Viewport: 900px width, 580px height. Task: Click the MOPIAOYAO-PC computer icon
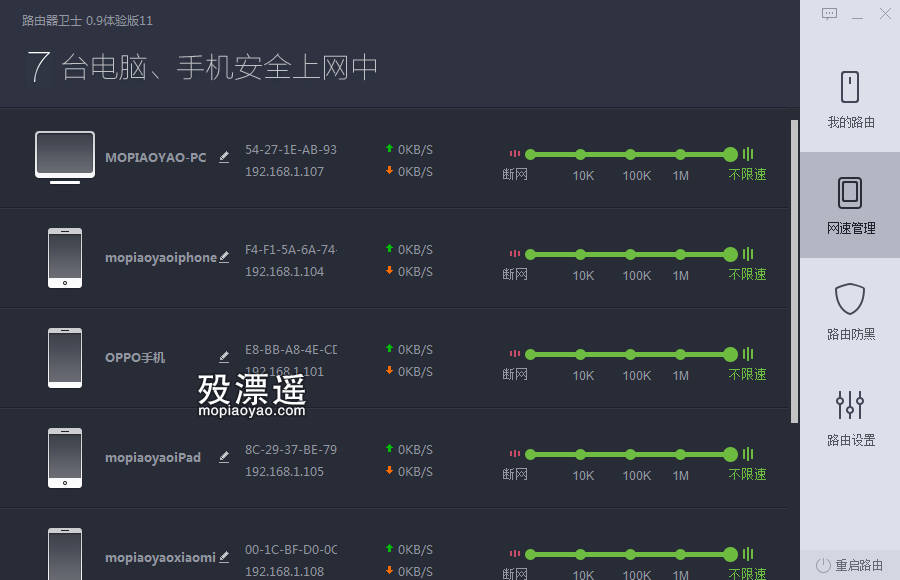point(65,157)
